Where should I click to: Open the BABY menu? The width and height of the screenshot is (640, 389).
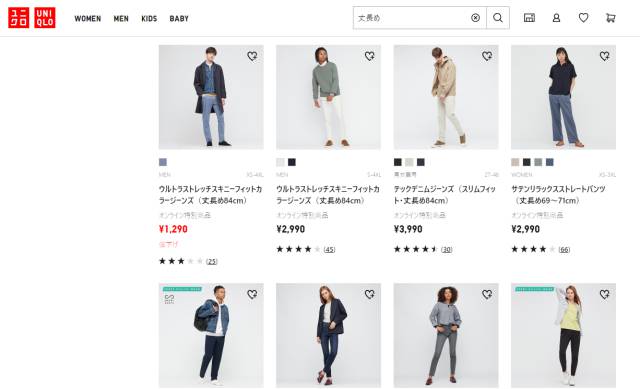pos(179,18)
